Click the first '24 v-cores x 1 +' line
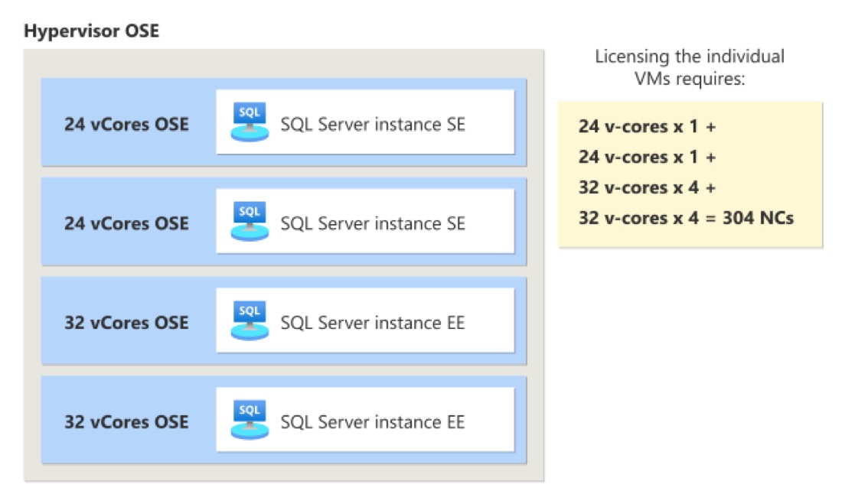Screen dimensions: 842x504 point(647,127)
